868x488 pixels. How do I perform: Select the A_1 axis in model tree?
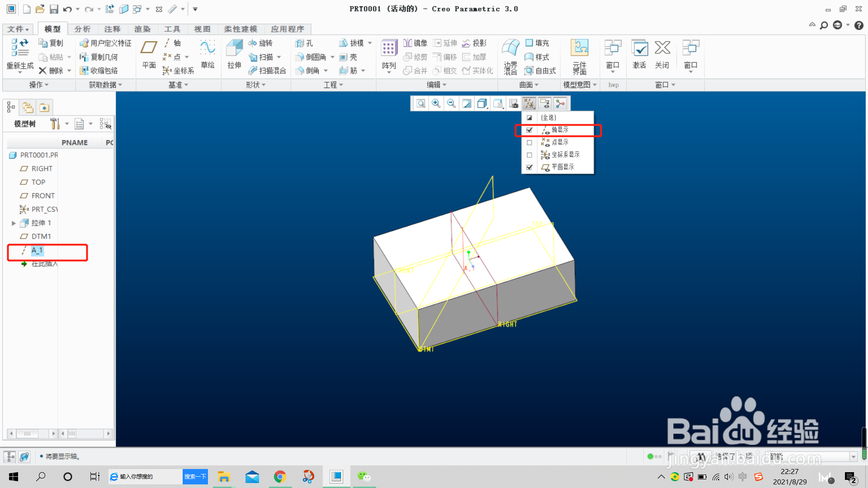pyautogui.click(x=37, y=250)
